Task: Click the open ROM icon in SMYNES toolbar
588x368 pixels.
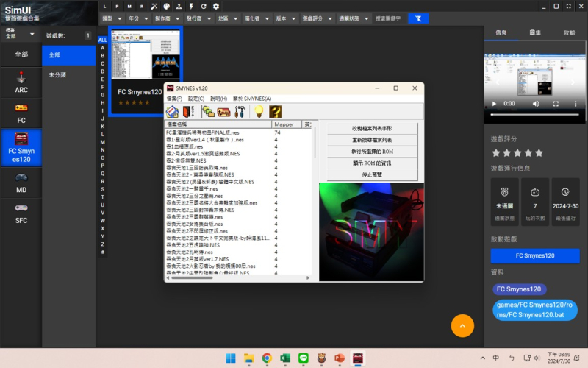Action: point(172,112)
